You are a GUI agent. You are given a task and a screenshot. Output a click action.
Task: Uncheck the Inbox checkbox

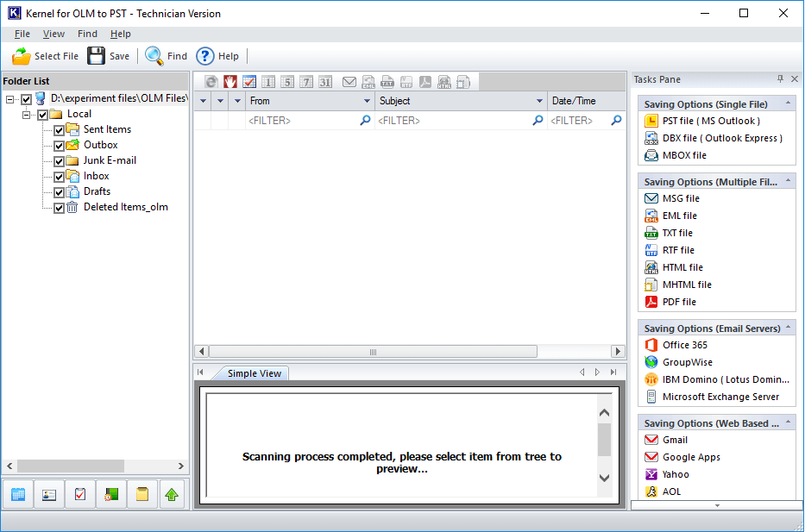tap(59, 177)
